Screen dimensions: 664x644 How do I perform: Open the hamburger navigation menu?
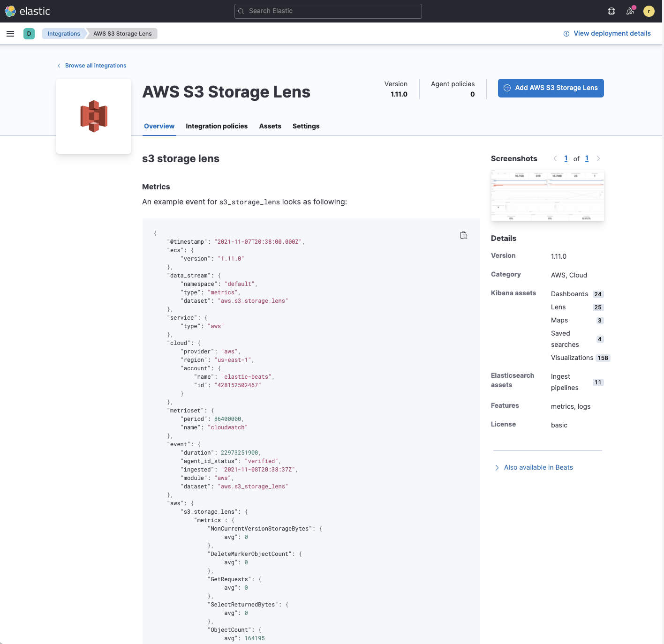pos(10,33)
